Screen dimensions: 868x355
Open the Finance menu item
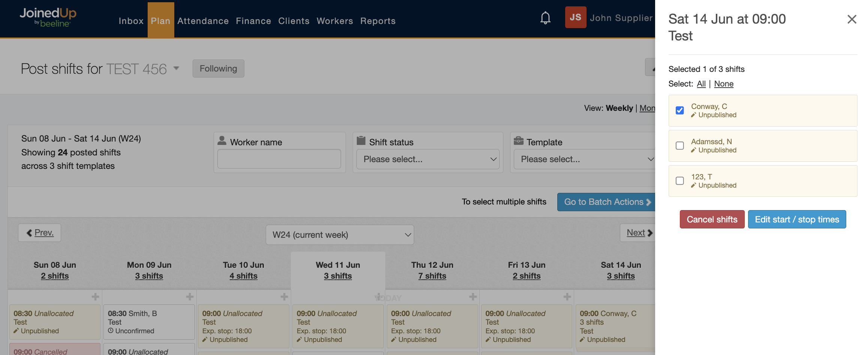click(253, 21)
